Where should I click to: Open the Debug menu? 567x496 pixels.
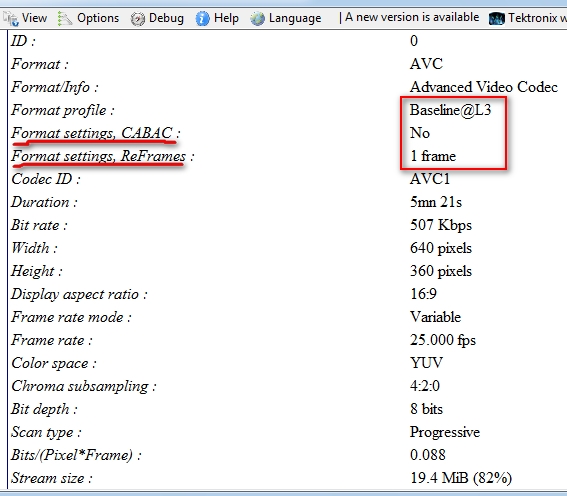point(166,18)
